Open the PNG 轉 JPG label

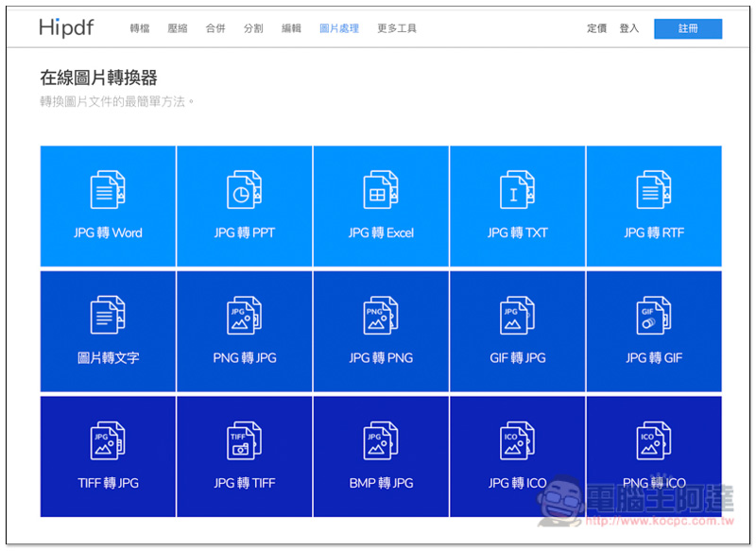pos(245,358)
